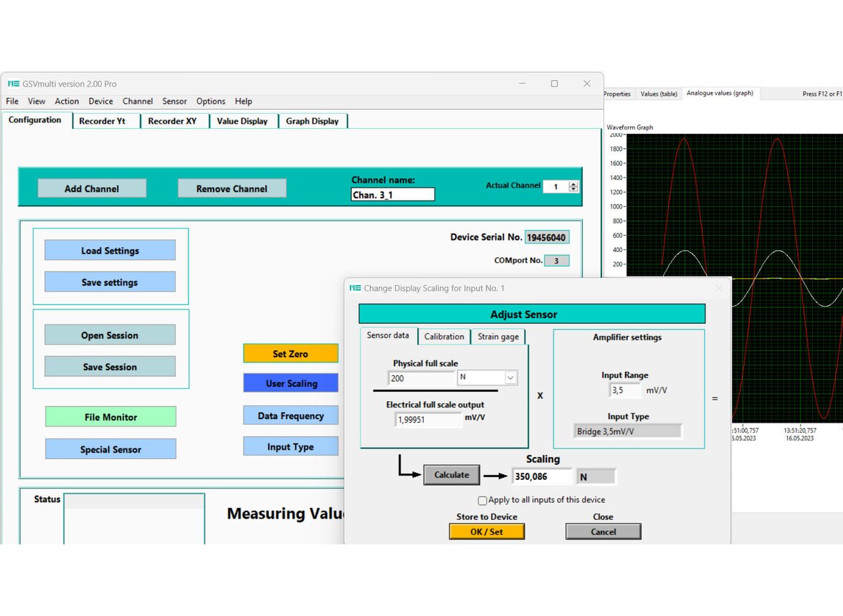Click the Data Frequency button
Viewport: 843px width, 616px height.
(x=291, y=415)
